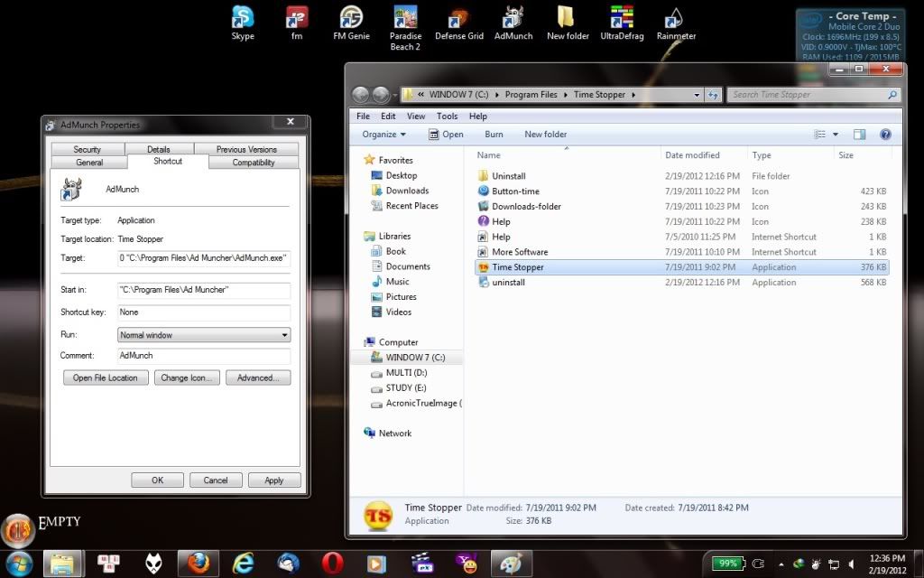The width and height of the screenshot is (924, 578).
Task: Open the Tools menu in Explorer
Action: coord(447,117)
